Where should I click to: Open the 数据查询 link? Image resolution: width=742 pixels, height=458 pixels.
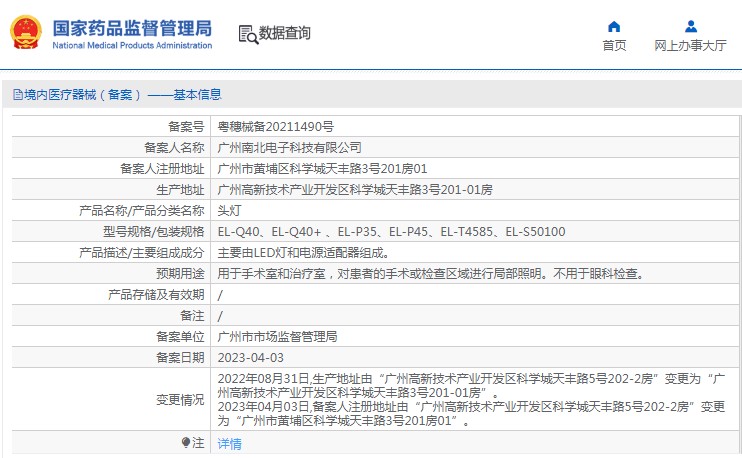pos(284,33)
